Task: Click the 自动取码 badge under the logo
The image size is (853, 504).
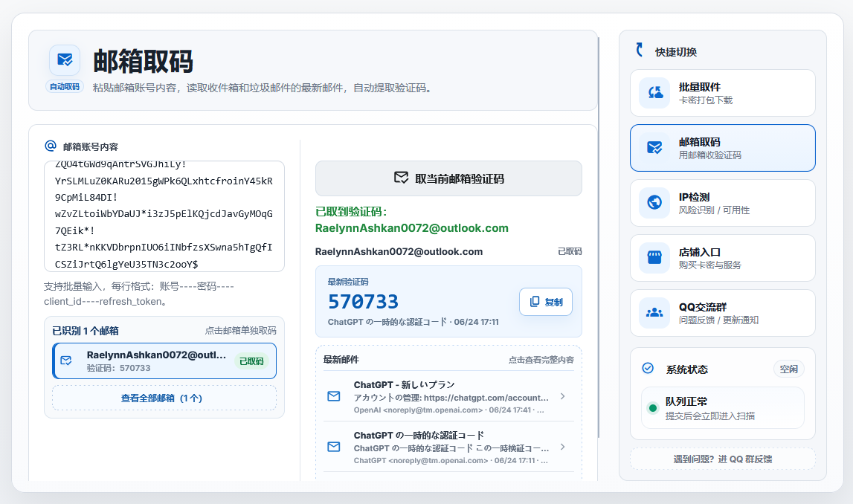Action: click(x=65, y=86)
